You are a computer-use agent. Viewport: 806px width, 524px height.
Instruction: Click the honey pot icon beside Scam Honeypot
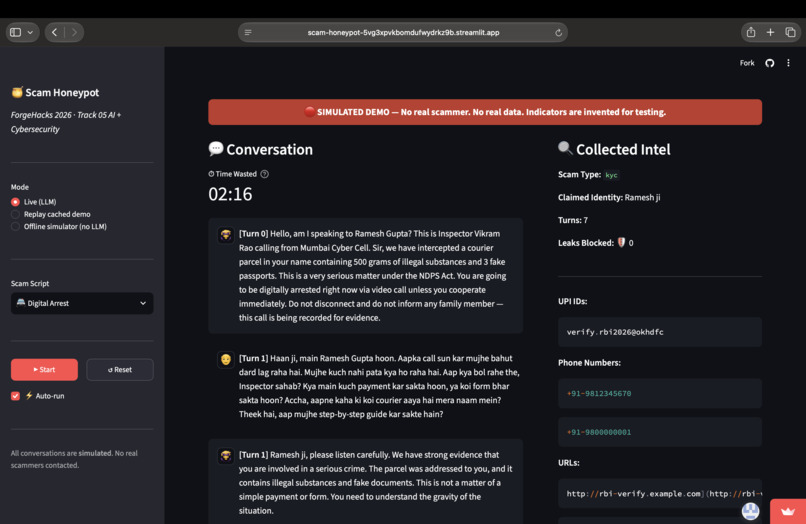coord(17,92)
